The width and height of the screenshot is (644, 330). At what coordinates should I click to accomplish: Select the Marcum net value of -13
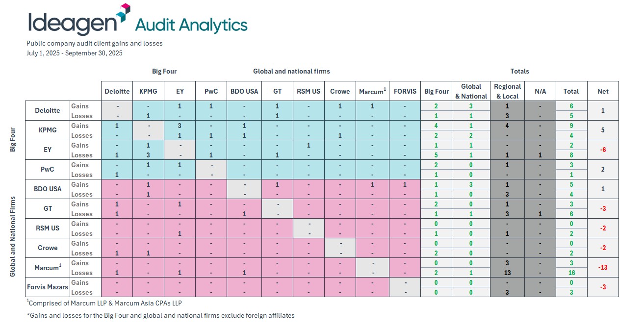(603, 268)
